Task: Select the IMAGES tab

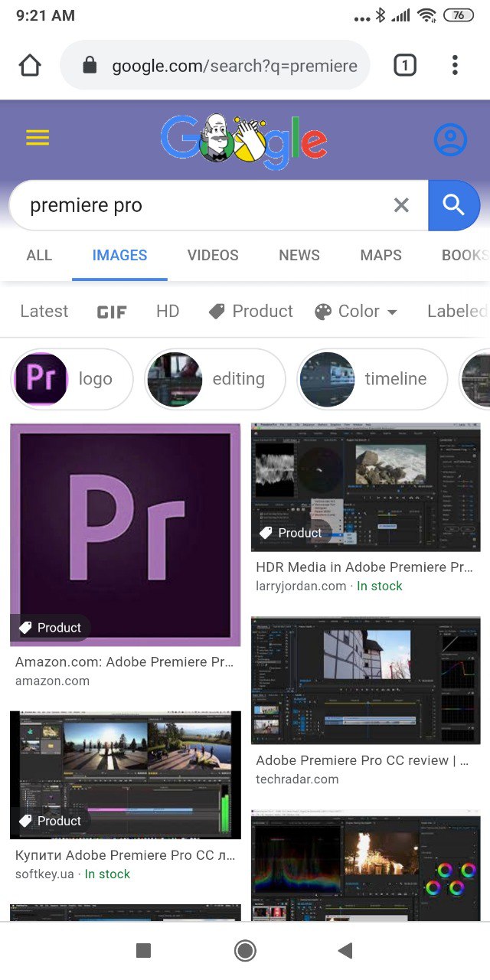Action: coord(119,256)
